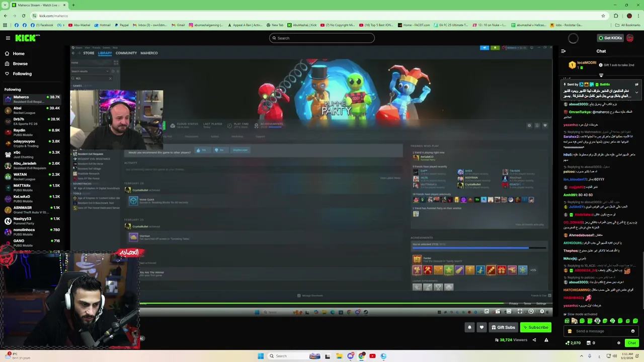This screenshot has height=362, width=644.
Task: Select Maherco channel in Following list
Action: coord(32,99)
